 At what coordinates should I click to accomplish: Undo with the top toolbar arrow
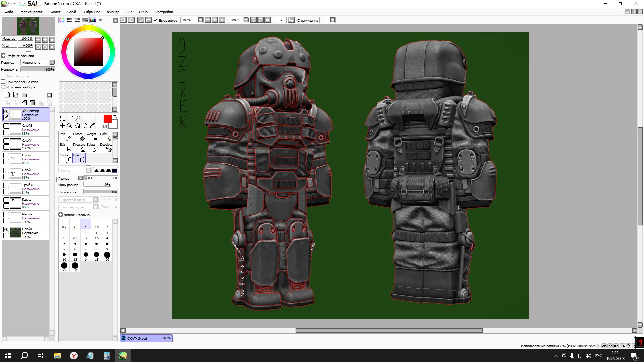click(123, 20)
